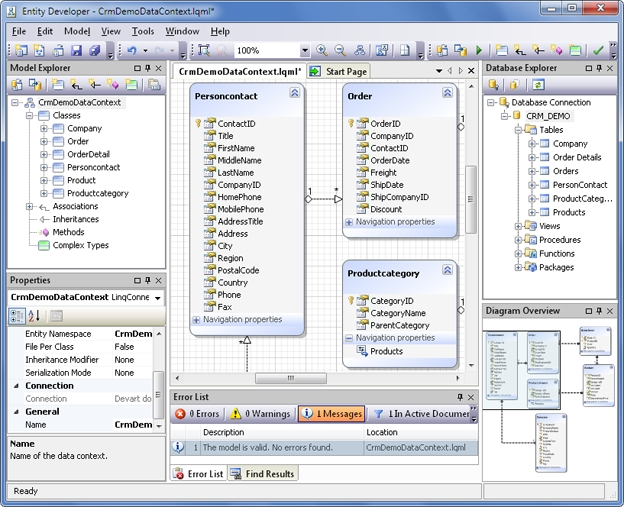Pin the Model Explorer panel

click(x=148, y=68)
